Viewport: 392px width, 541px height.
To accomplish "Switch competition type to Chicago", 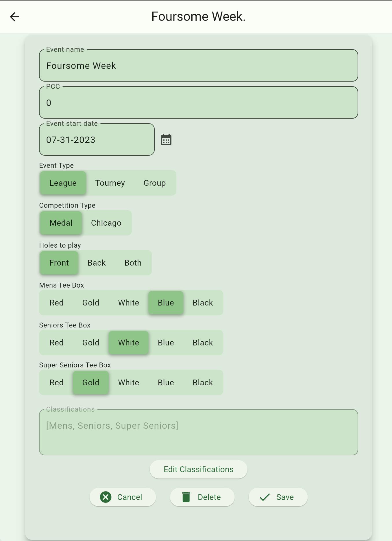I will tap(106, 223).
